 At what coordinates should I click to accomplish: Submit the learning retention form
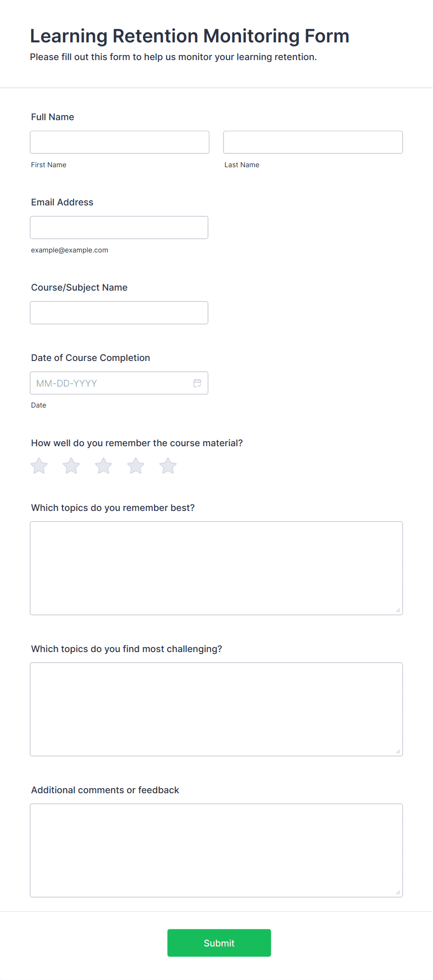[219, 943]
